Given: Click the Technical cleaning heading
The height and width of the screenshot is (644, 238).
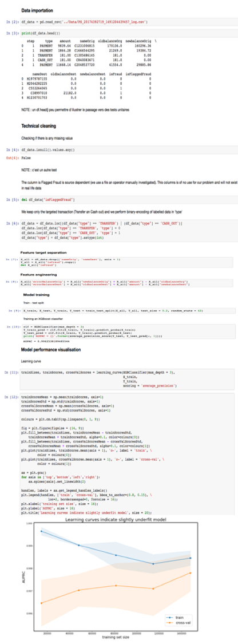Looking at the screenshot, I should point(39,126).
